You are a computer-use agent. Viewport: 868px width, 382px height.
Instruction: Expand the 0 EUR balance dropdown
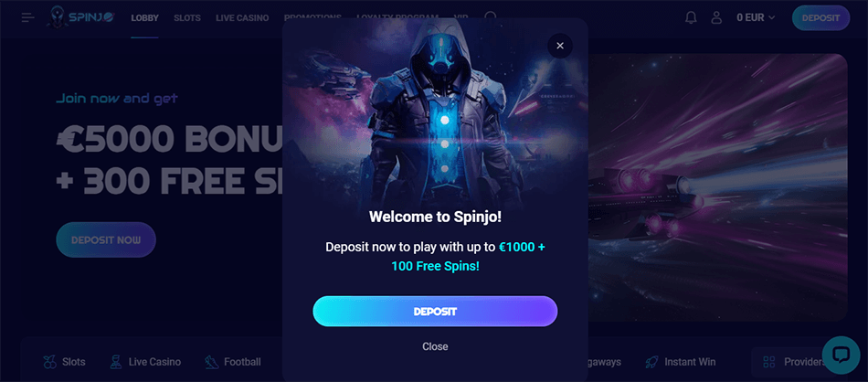point(756,17)
